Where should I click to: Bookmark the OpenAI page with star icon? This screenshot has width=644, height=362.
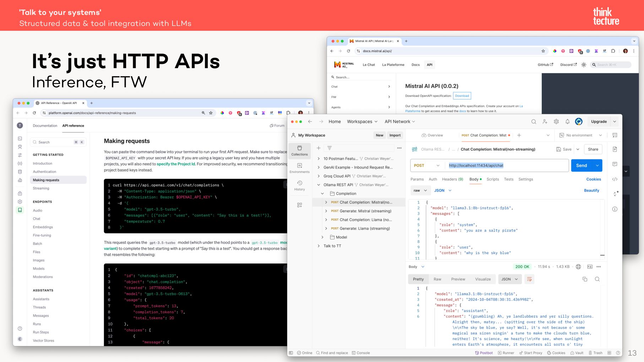tap(211, 113)
